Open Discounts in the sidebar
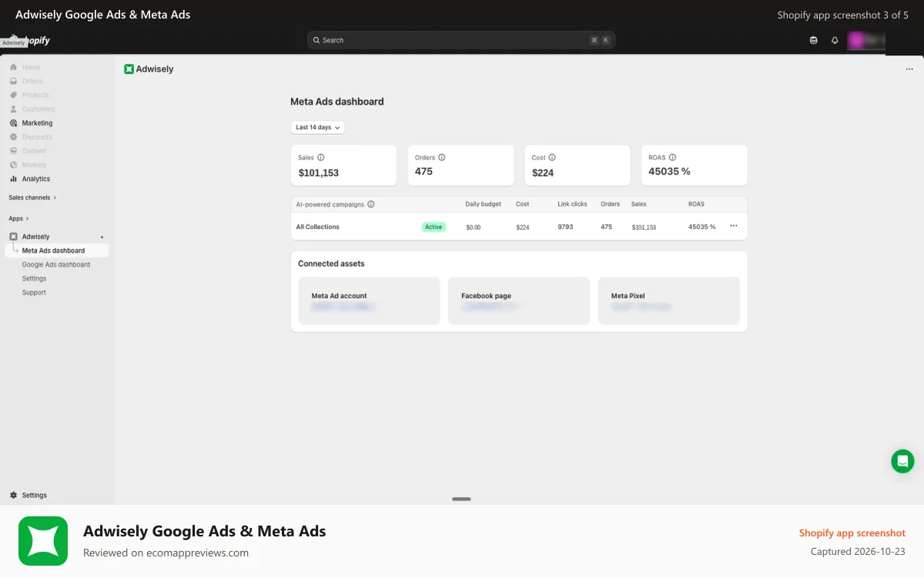The width and height of the screenshot is (924, 578). point(37,136)
